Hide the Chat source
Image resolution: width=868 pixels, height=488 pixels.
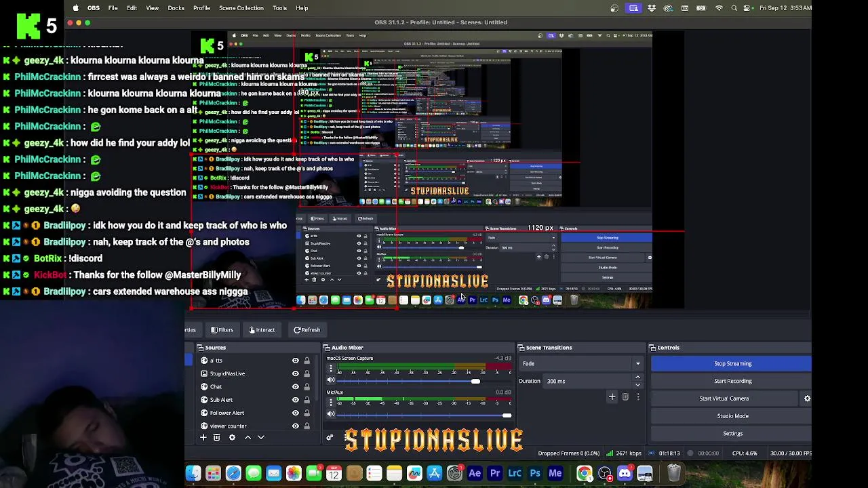coord(295,387)
